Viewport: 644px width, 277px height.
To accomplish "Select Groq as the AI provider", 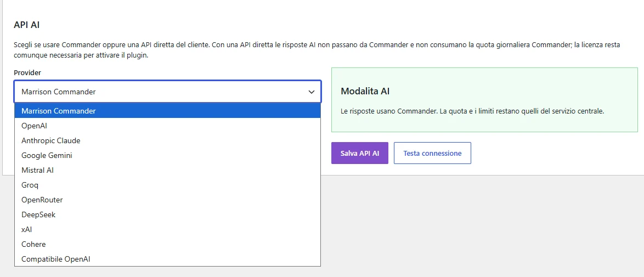I will (x=167, y=185).
